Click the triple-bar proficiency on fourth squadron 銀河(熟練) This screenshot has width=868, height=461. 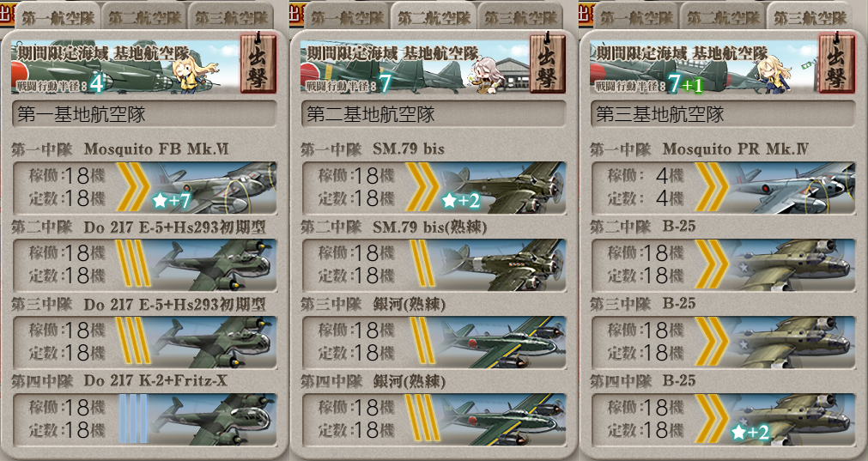[422, 418]
